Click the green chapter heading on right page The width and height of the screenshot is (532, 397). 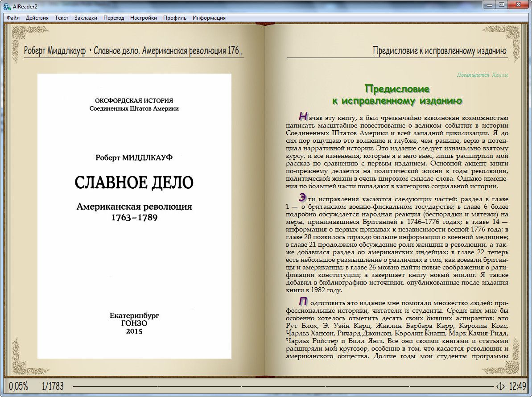[x=396, y=95]
